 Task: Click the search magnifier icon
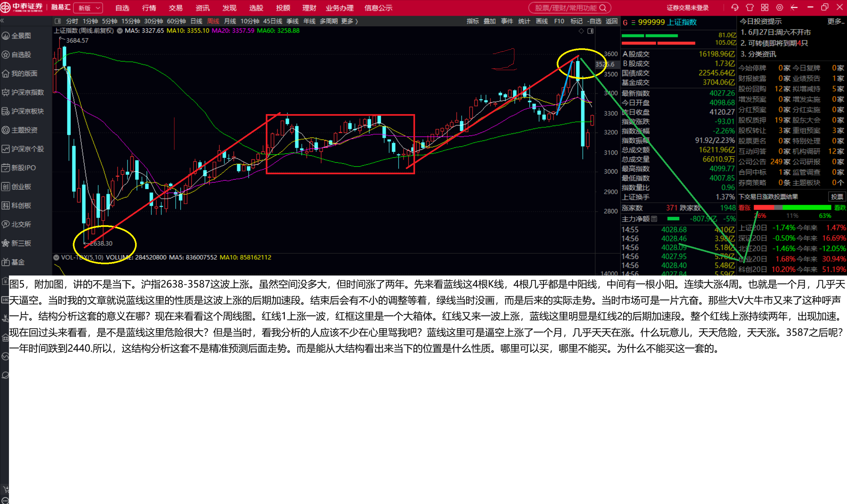[603, 8]
